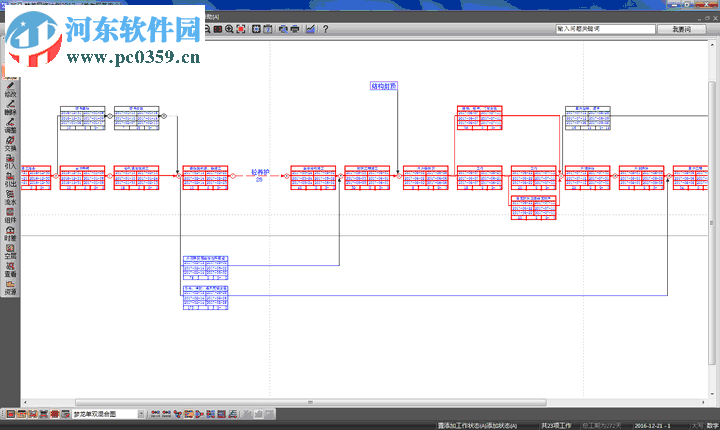Viewport: 720px width, 430px height.
Task: Click the last colored layout icon in bottom toolbar
Action: (x=233, y=414)
